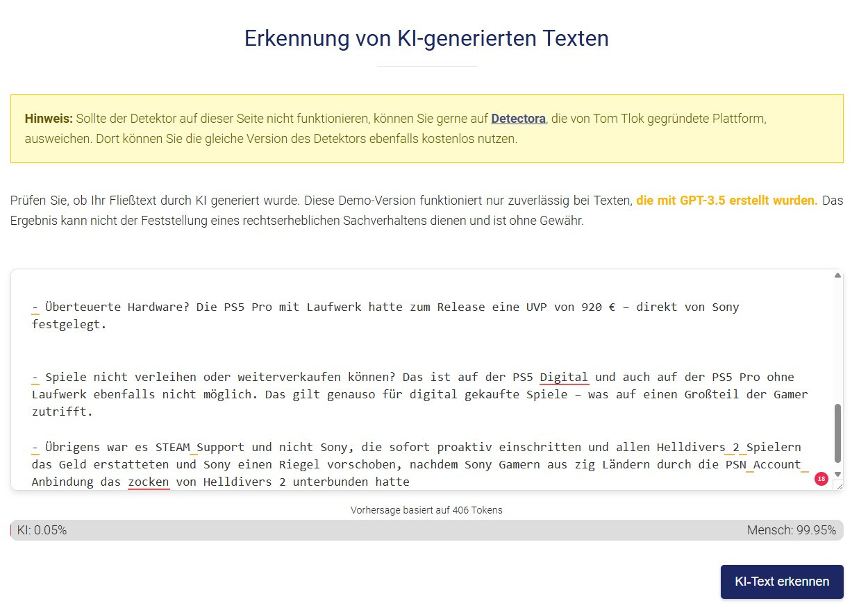This screenshot has width=868, height=610.
Task: Click the red-underlined word zocken
Action: pos(149,482)
